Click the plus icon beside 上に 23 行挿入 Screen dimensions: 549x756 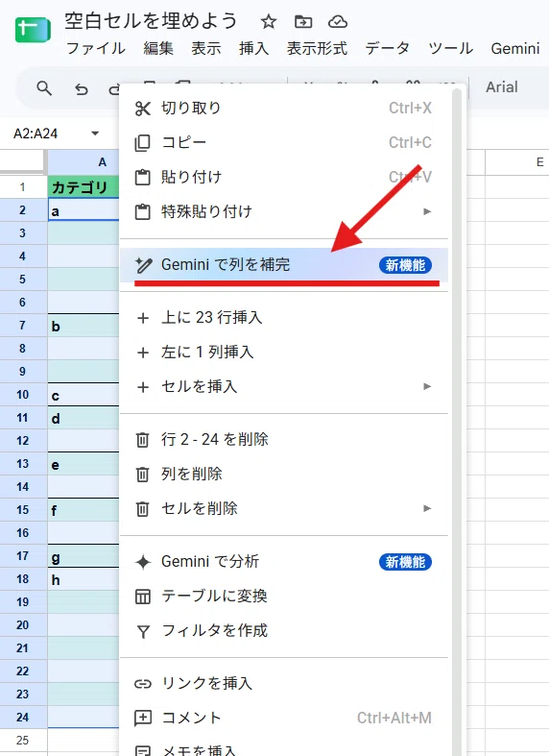[x=143, y=318]
